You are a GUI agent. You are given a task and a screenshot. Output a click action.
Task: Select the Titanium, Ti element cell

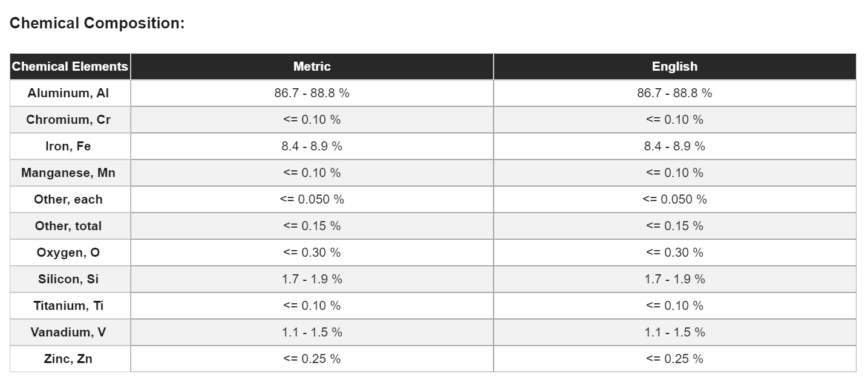68,306
